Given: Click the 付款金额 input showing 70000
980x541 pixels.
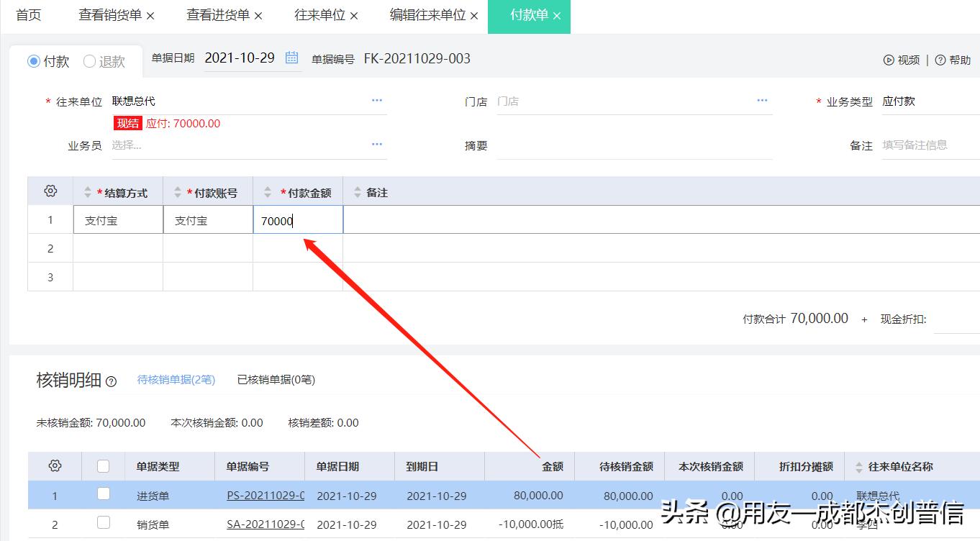Looking at the screenshot, I should click(x=298, y=219).
